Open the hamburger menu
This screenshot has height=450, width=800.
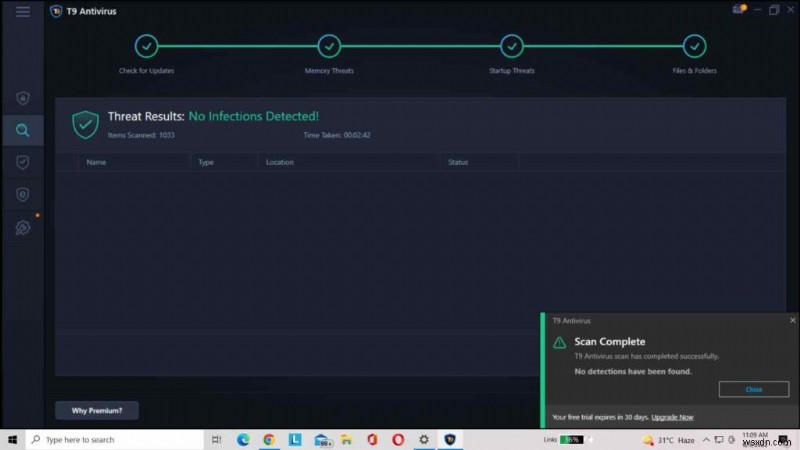[22, 11]
